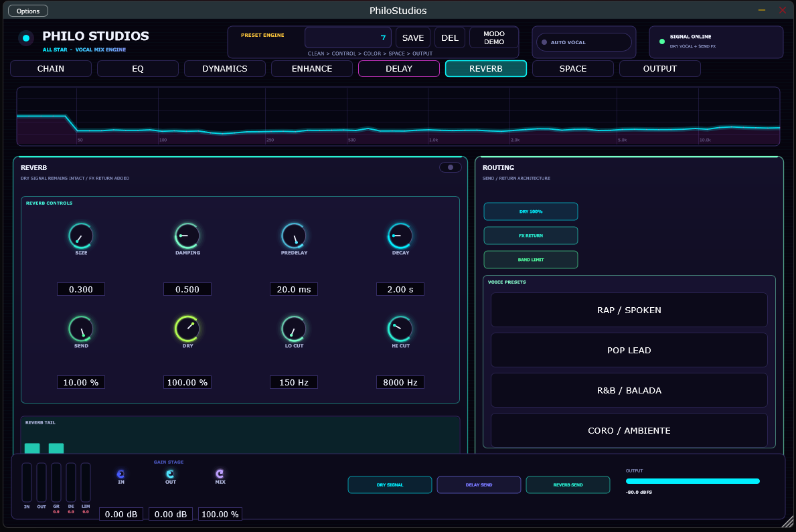Click the predelay value field 20.0 ms
This screenshot has width=796, height=532.
click(x=294, y=289)
